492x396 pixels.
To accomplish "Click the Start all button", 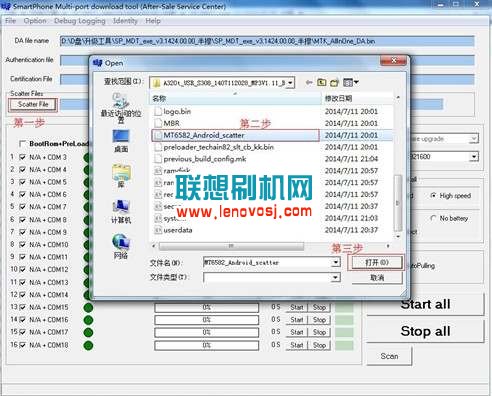I will tap(425, 304).
